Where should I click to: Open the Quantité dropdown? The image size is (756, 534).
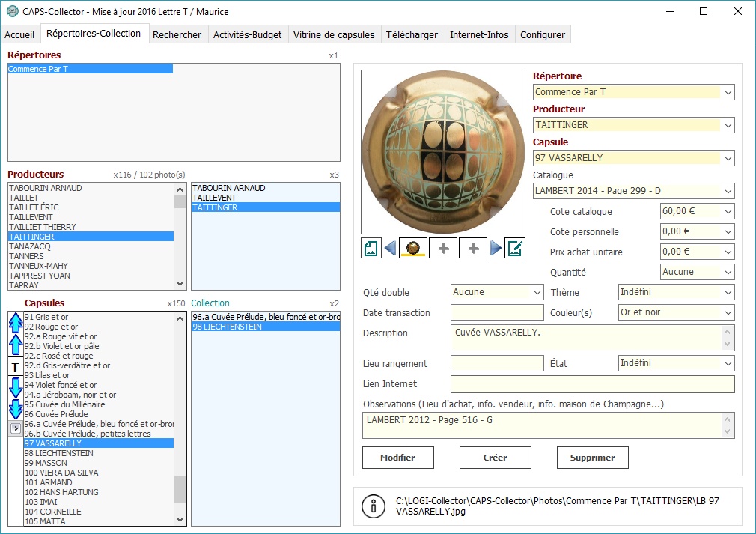728,272
